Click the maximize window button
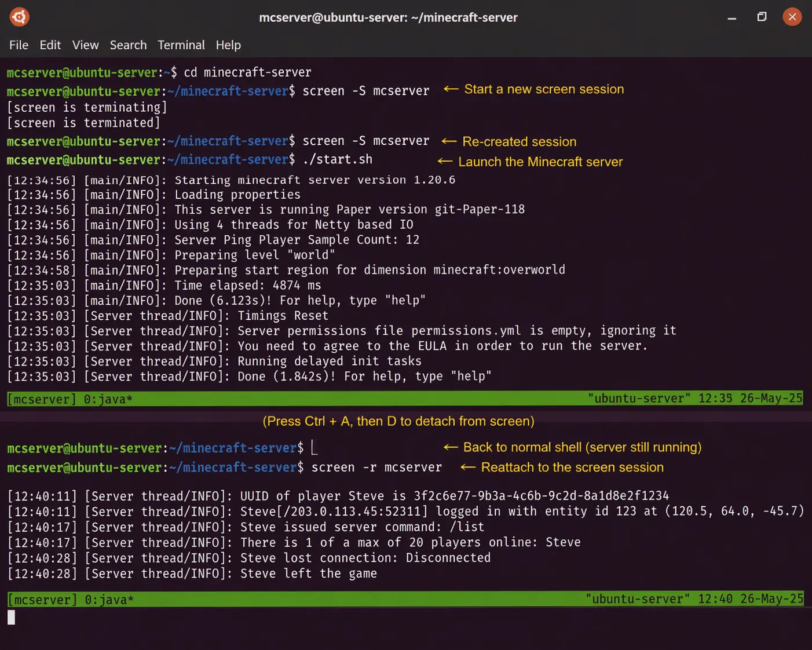 (x=762, y=17)
